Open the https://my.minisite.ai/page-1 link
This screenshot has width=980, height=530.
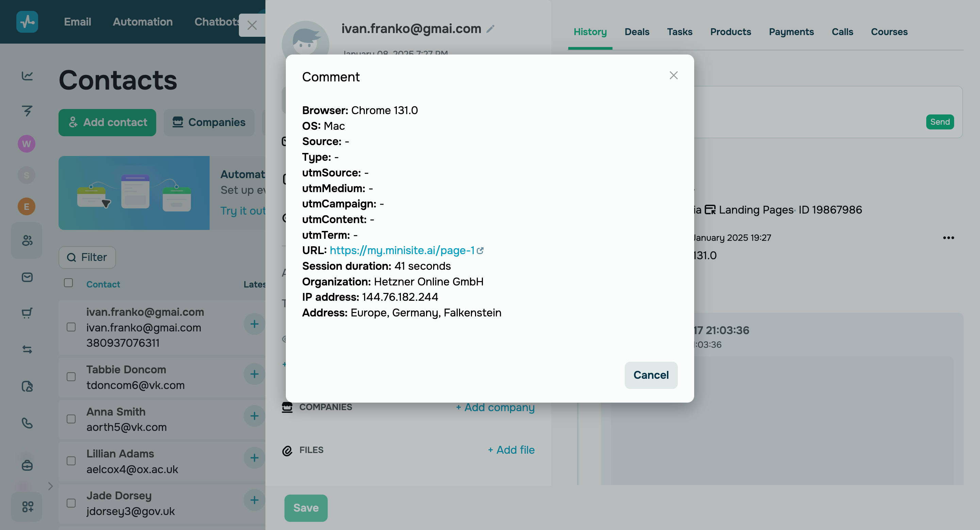[x=402, y=251]
